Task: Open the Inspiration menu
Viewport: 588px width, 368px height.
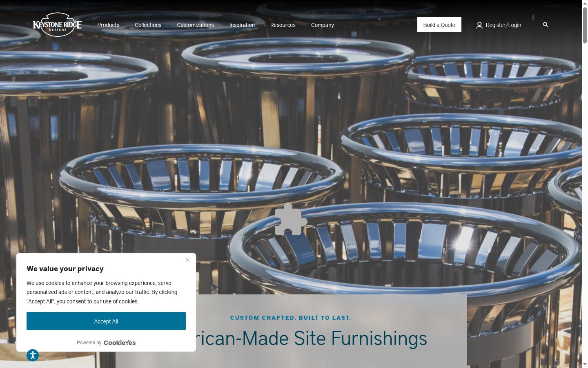Action: click(242, 25)
